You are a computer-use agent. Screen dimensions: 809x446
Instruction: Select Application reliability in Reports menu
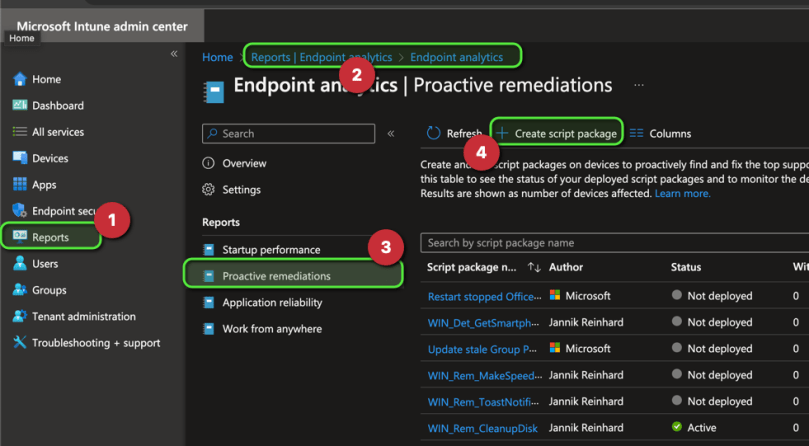272,302
